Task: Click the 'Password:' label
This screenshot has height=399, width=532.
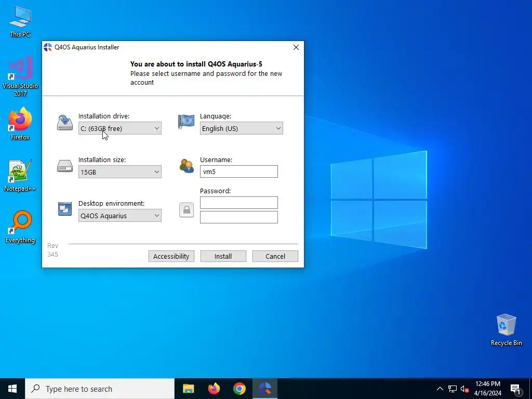Action: [x=215, y=191]
